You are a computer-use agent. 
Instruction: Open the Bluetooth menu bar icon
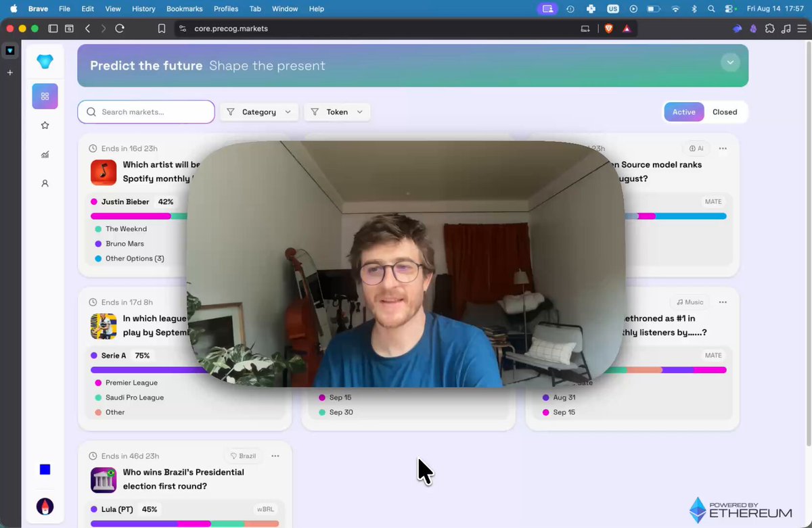click(x=694, y=9)
